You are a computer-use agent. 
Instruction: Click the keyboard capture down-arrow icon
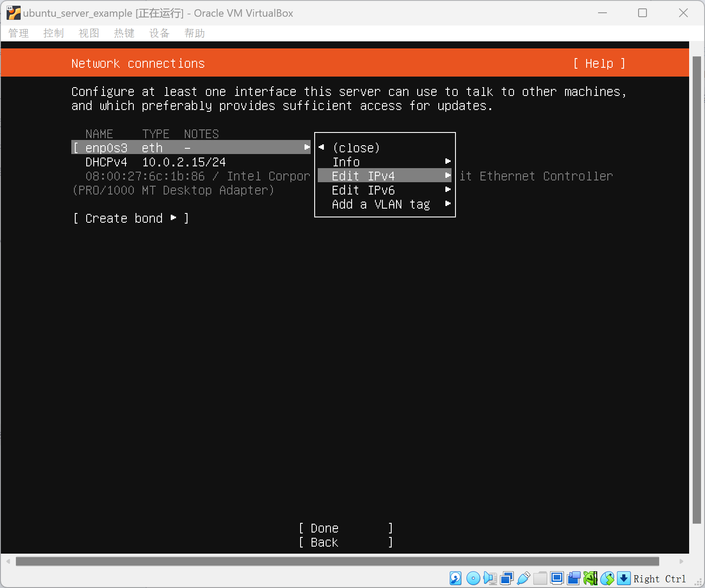click(624, 578)
